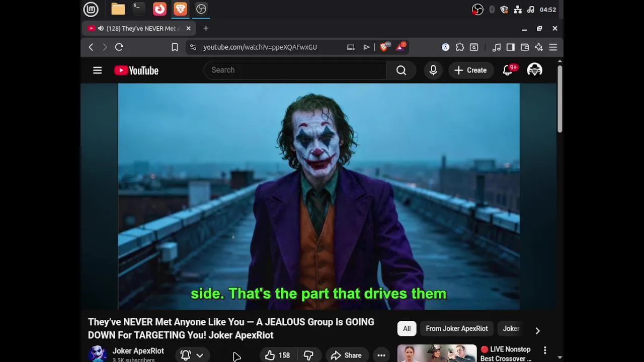Open a new browser tab
Viewport: 644px width, 362px height.
pyautogui.click(x=206, y=29)
